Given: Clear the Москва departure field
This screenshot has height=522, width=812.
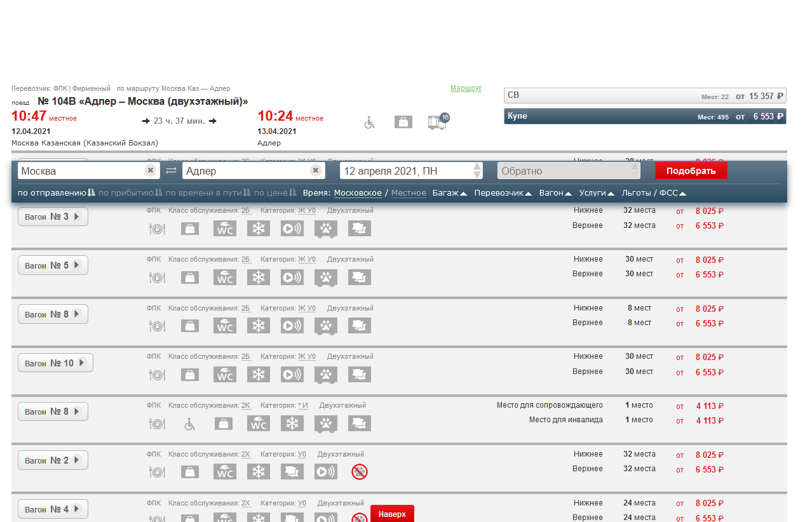Looking at the screenshot, I should (x=150, y=171).
